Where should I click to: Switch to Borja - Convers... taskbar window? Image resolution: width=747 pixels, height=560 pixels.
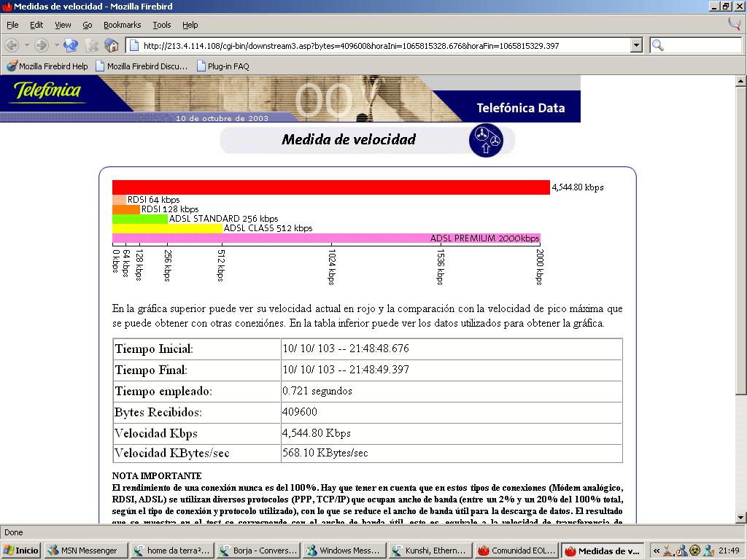(258, 551)
